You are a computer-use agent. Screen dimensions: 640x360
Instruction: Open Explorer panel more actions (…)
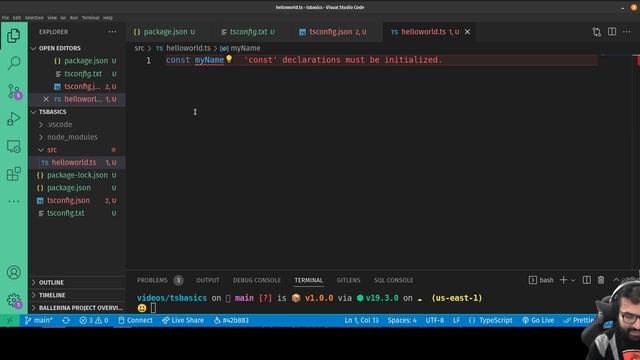(112, 31)
